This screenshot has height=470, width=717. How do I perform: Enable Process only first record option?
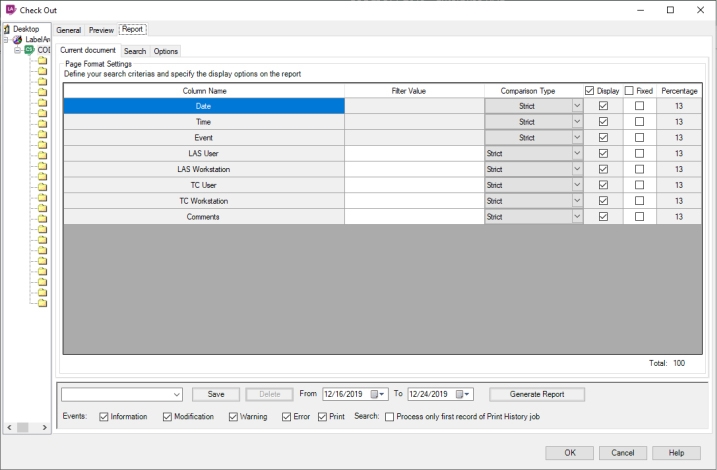(x=390, y=417)
